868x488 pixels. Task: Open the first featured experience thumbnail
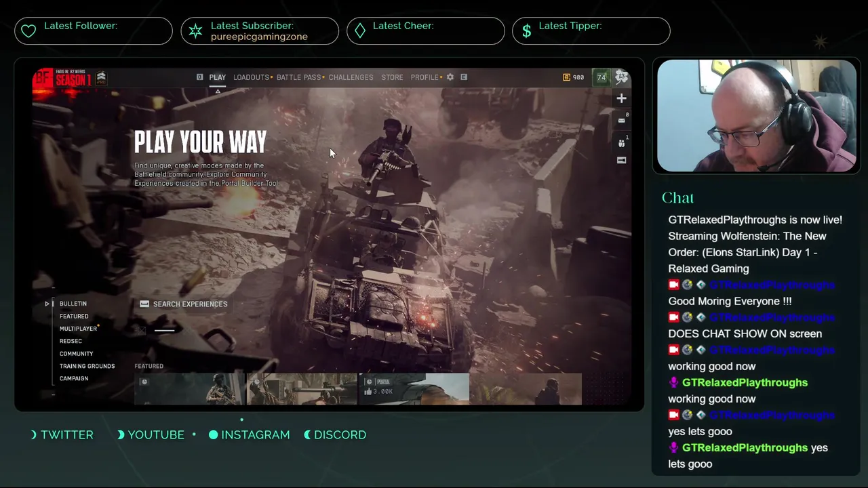pyautogui.click(x=189, y=389)
